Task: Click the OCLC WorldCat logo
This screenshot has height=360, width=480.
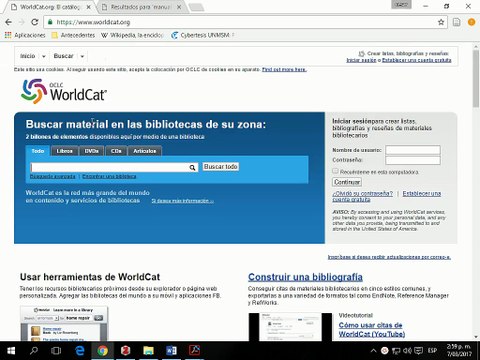Action: tap(64, 91)
